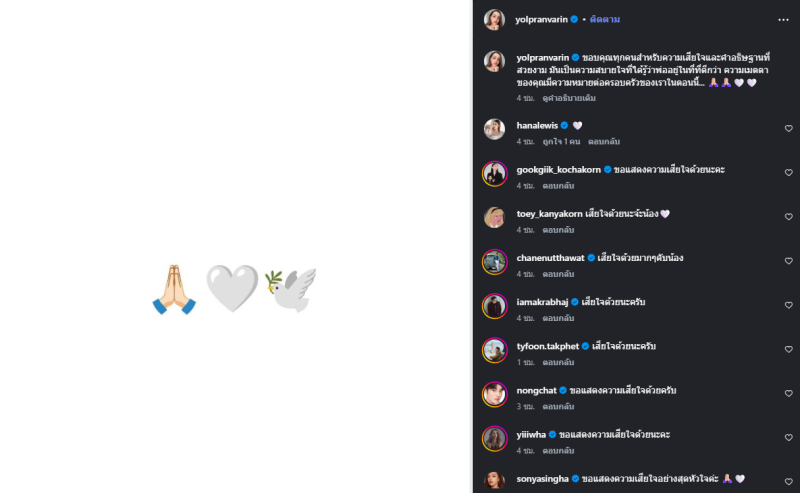Tap heart icon beside yiiwha's comment
This screenshot has height=493, width=800.
pos(788,437)
